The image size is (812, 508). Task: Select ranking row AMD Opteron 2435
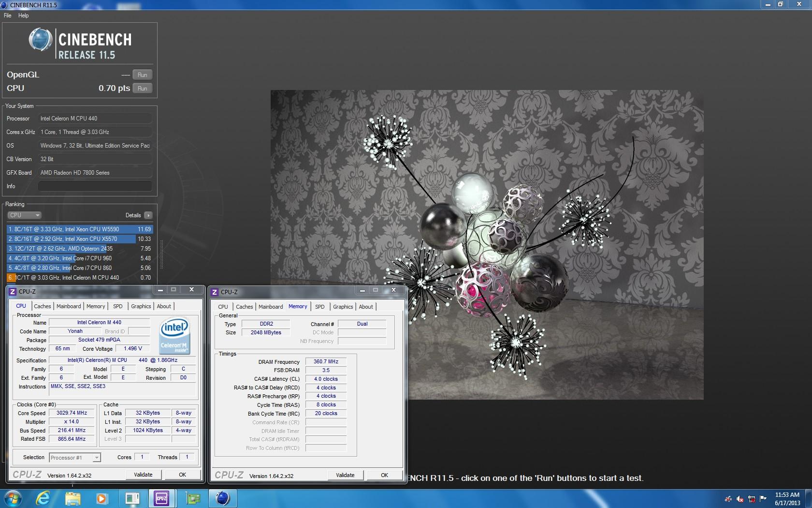(x=80, y=249)
